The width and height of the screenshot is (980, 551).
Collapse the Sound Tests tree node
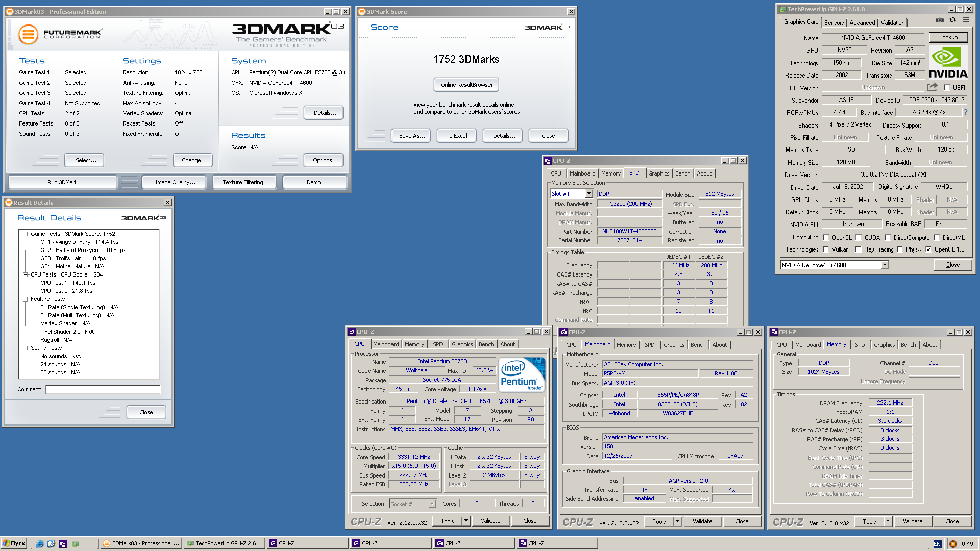25,348
